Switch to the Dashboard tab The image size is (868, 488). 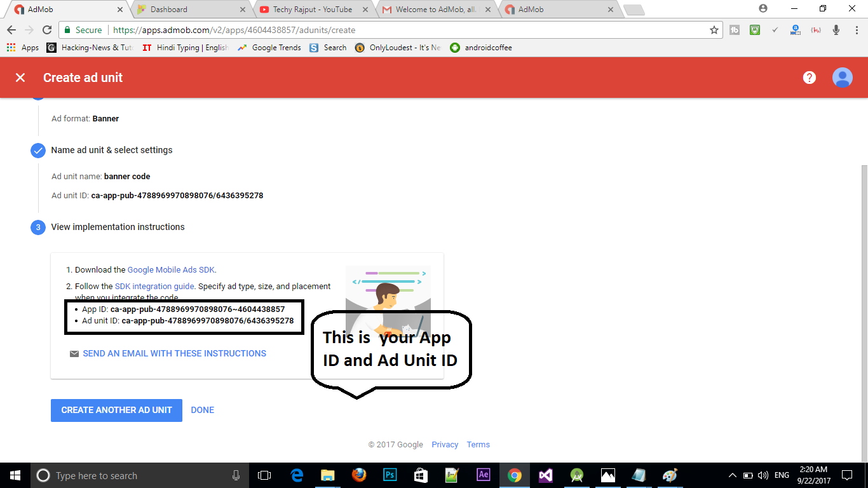click(x=191, y=10)
